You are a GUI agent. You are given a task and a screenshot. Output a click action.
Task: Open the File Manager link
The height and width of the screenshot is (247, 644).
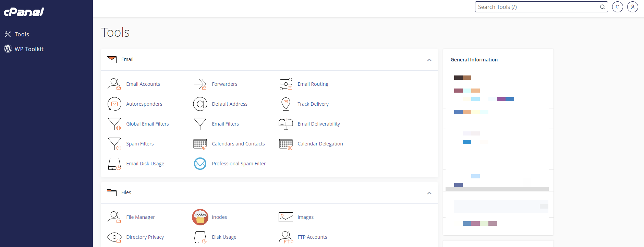(x=141, y=217)
